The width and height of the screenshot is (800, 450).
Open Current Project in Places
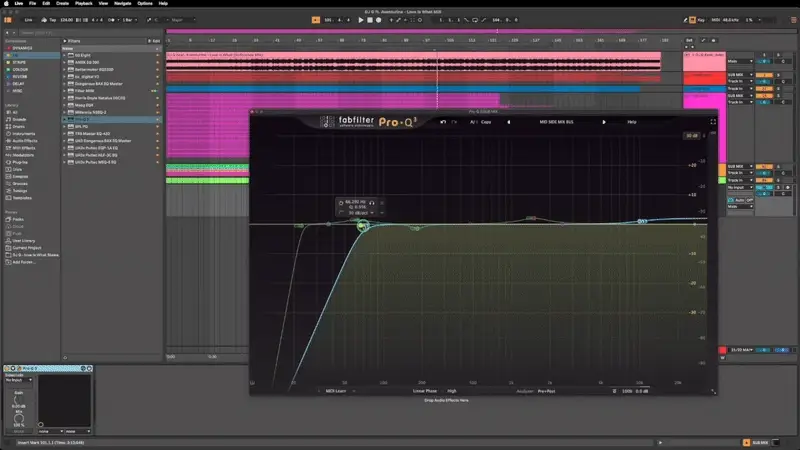coord(27,248)
